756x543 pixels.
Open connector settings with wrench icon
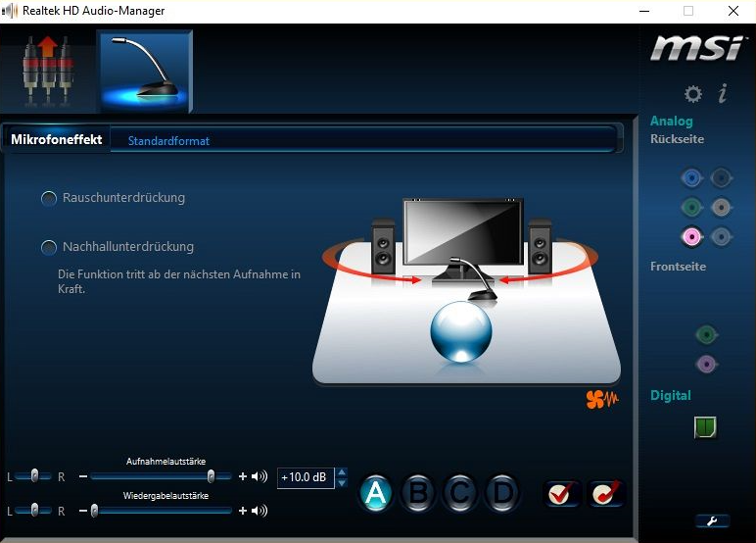[712, 520]
